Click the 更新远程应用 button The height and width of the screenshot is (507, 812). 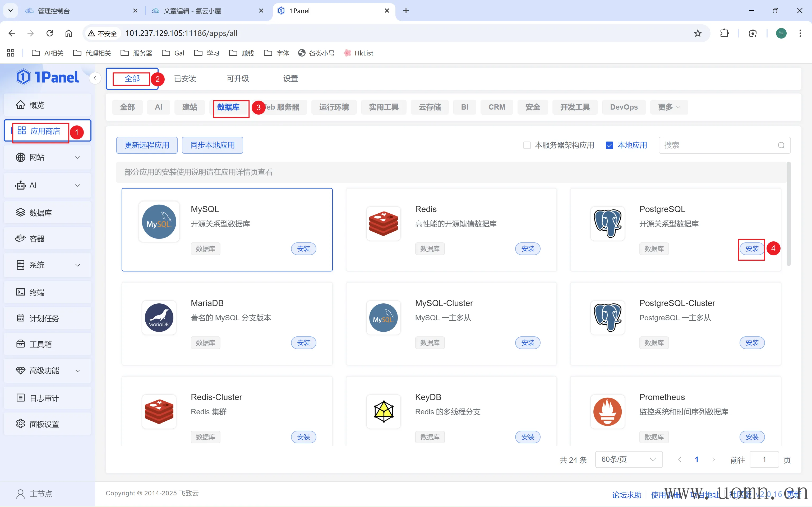click(x=147, y=145)
